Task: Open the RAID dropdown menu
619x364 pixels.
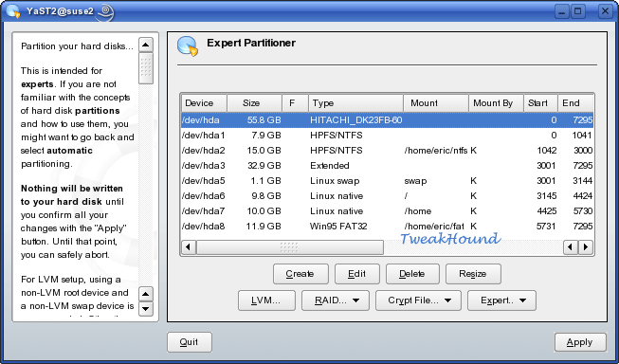Action: pos(336,300)
